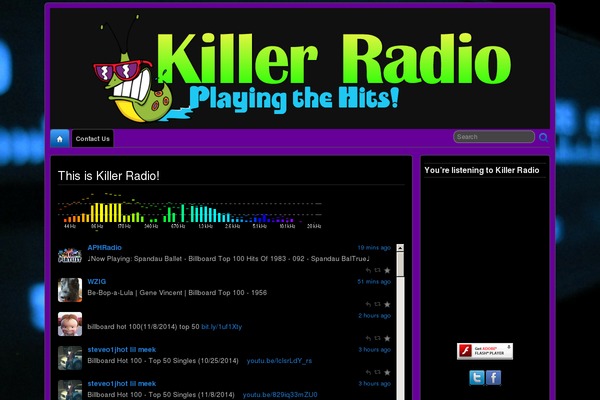Favorite the WZIG Be-Bop-a-Lula tweet
600x400 pixels.
[x=387, y=304]
